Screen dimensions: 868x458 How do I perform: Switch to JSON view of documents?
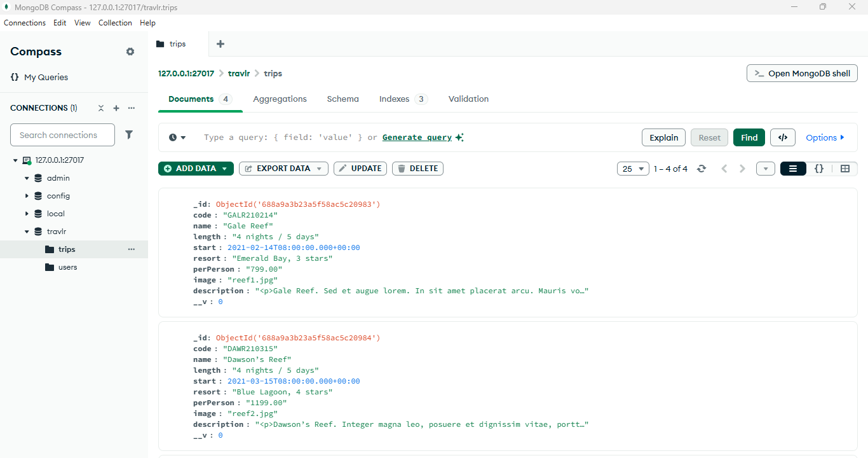819,169
